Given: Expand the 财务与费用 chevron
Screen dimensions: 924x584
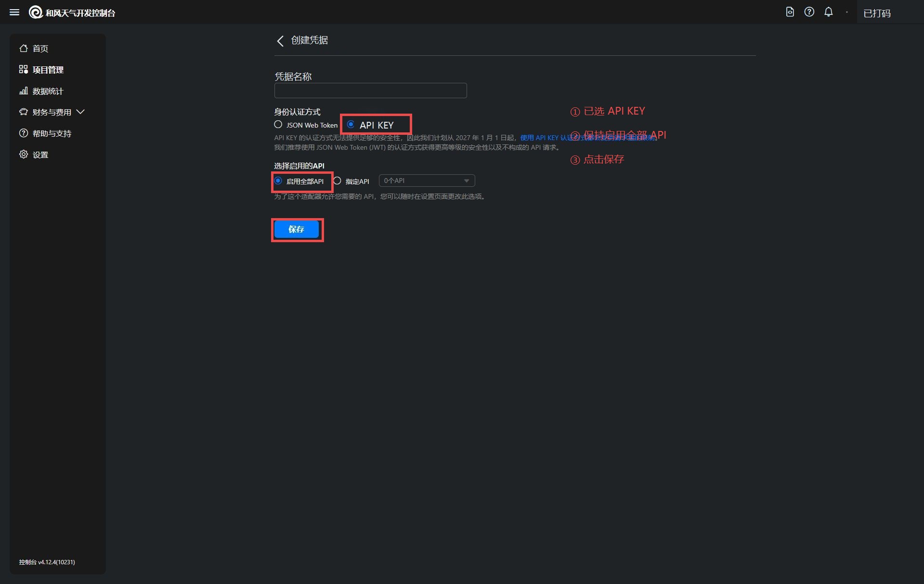Looking at the screenshot, I should pos(80,112).
